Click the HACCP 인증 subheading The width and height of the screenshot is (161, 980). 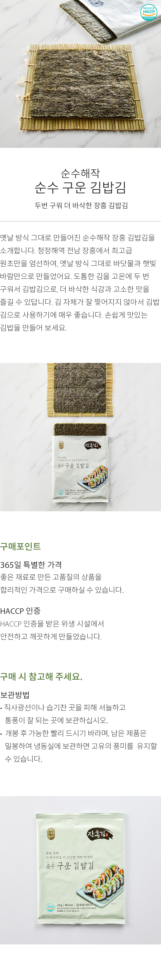pos(20,611)
